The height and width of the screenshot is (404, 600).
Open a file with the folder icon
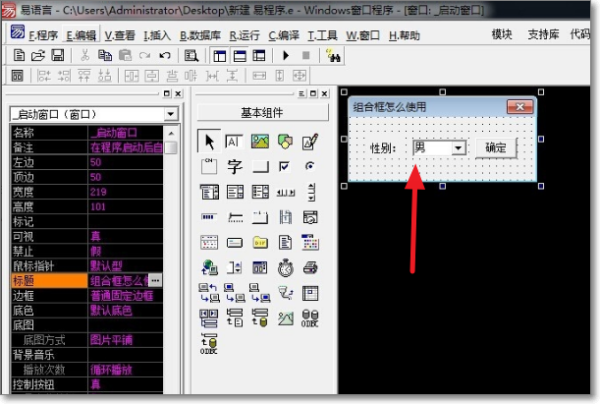38,56
